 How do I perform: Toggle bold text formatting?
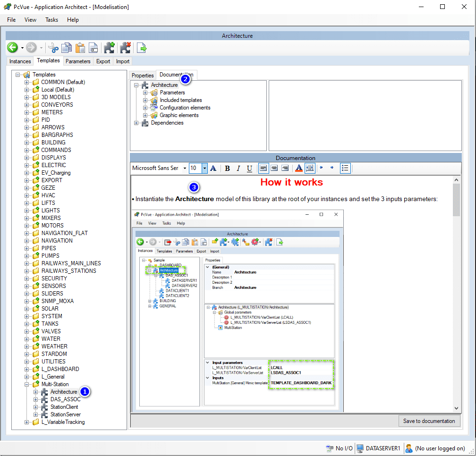(x=227, y=168)
